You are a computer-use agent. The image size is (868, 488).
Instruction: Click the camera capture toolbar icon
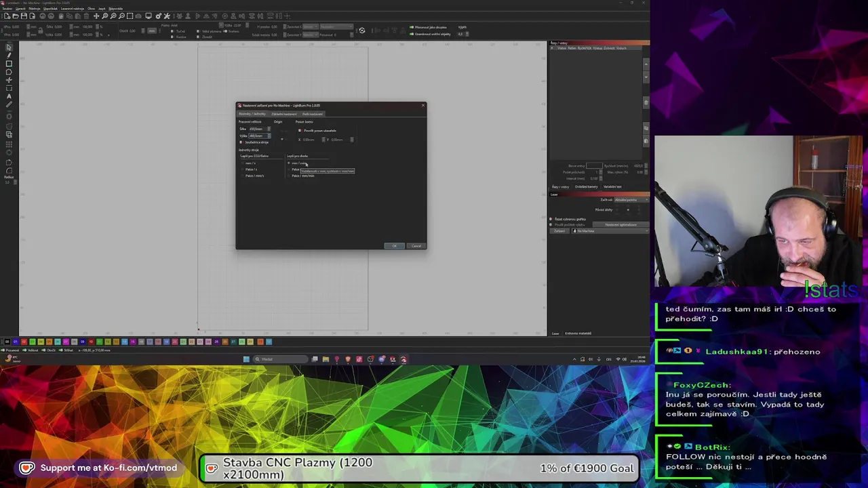pos(138,16)
